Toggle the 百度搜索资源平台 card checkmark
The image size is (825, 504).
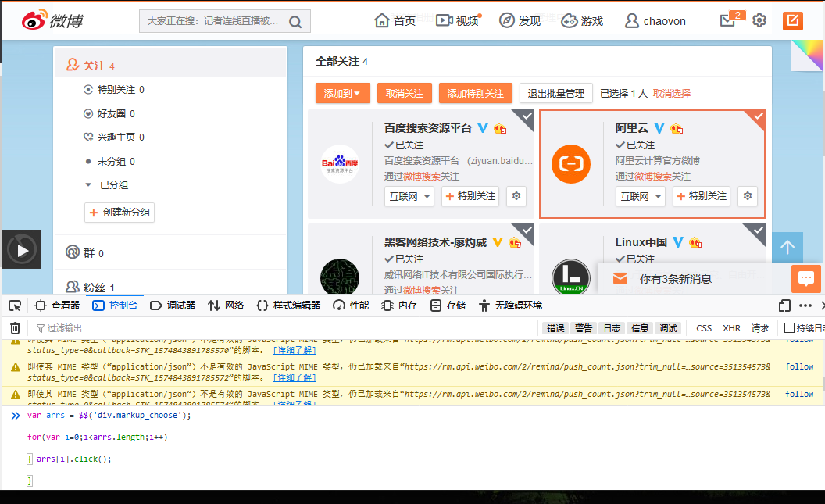526,116
